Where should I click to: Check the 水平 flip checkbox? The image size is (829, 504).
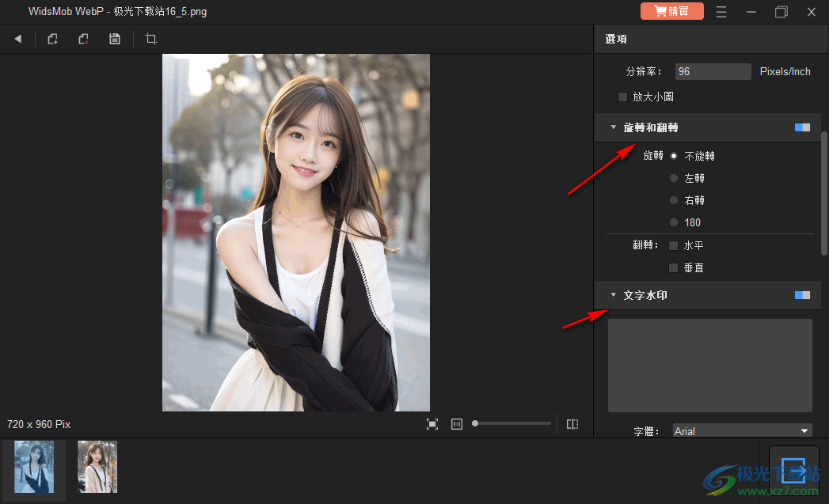(x=674, y=245)
